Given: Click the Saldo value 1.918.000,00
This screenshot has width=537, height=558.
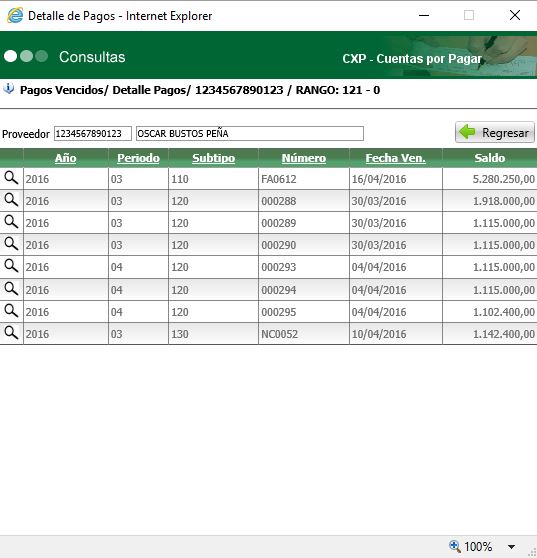Looking at the screenshot, I should 504,201.
